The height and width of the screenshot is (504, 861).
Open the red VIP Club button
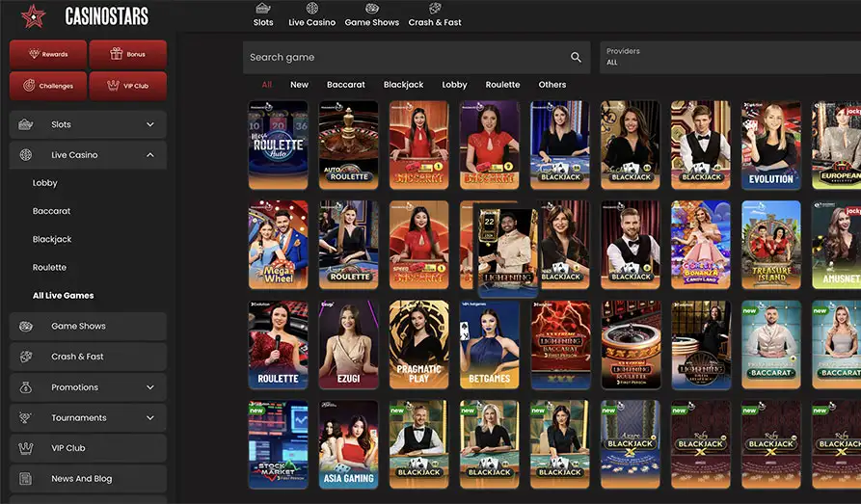coord(128,86)
